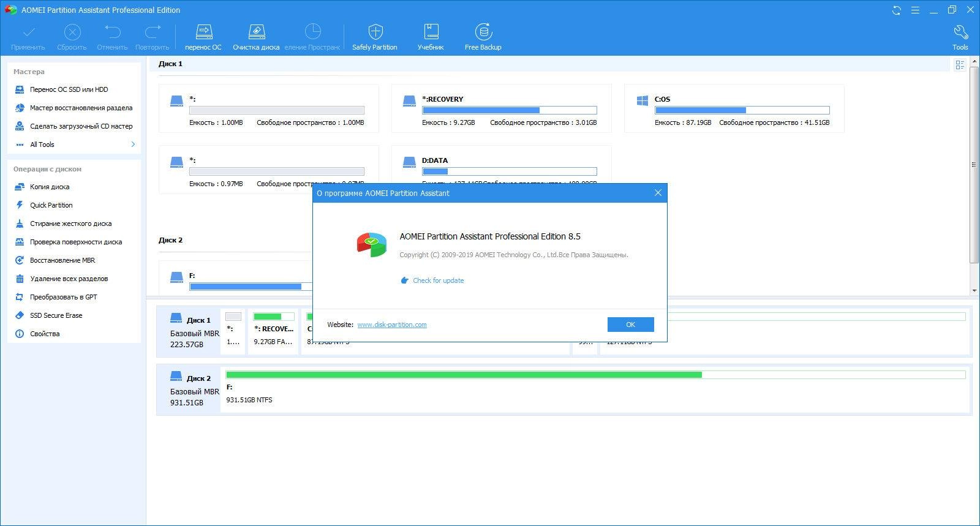This screenshot has width=980, height=526.
Task: Click the 931.51GB NTFS text in Диск 2
Action: pyautogui.click(x=249, y=400)
